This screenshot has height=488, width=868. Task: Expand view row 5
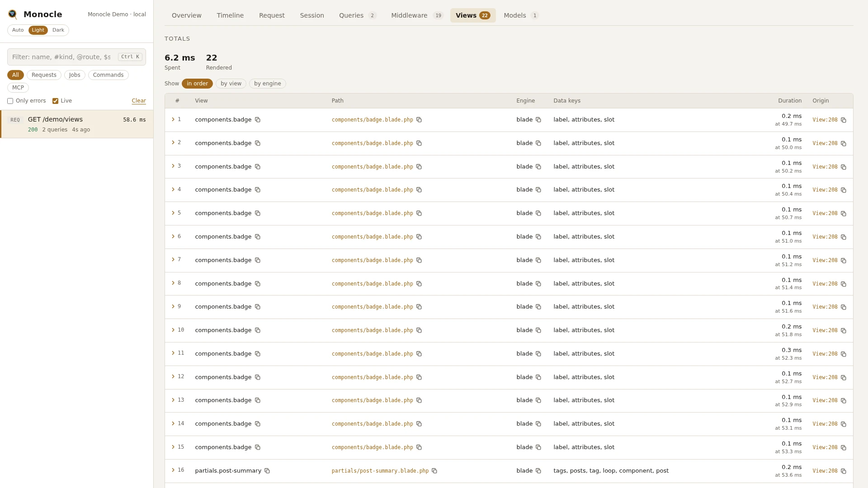pos(173,213)
